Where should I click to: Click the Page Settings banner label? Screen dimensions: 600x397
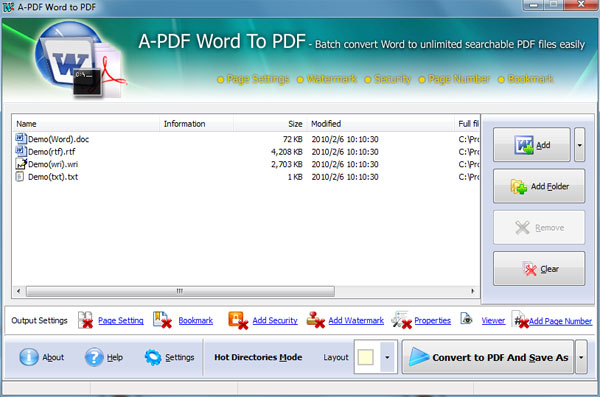[x=258, y=79]
